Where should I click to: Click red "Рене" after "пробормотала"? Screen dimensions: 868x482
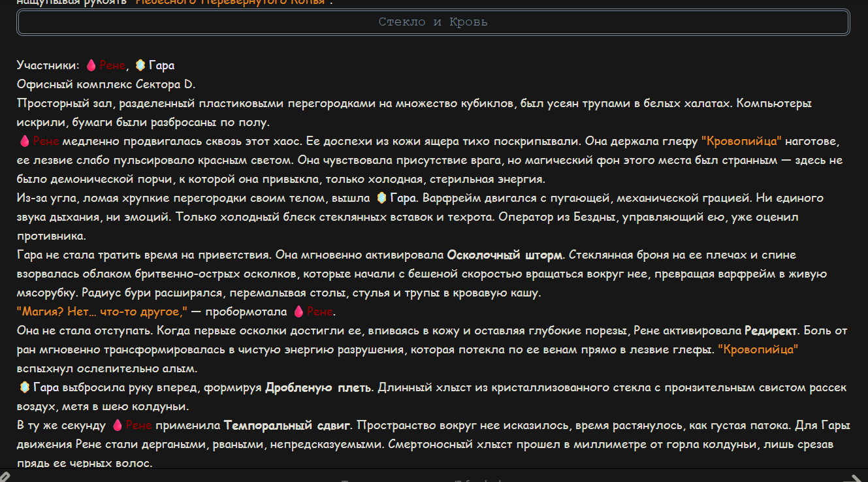click(x=320, y=312)
